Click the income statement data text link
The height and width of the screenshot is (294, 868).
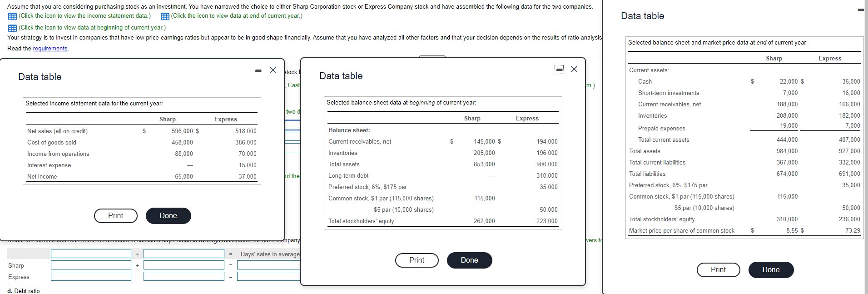(x=85, y=16)
